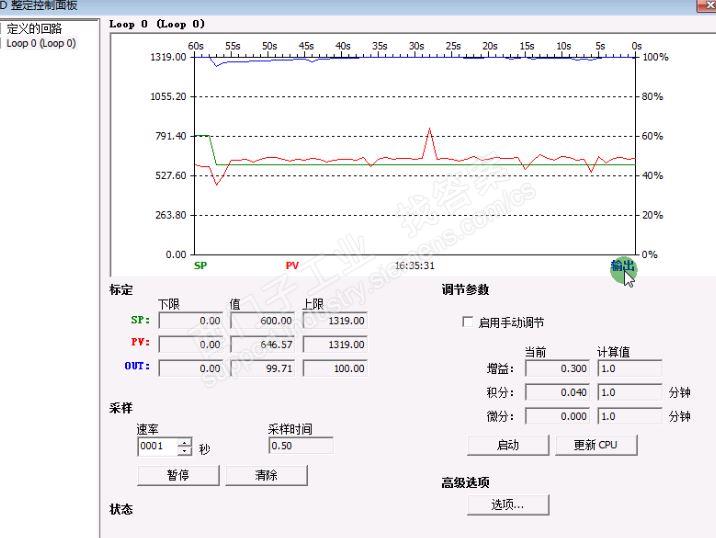Screen dimensions: 716x538
Task: Click the SP value field showing 600.00
Action: pyautogui.click(x=263, y=321)
